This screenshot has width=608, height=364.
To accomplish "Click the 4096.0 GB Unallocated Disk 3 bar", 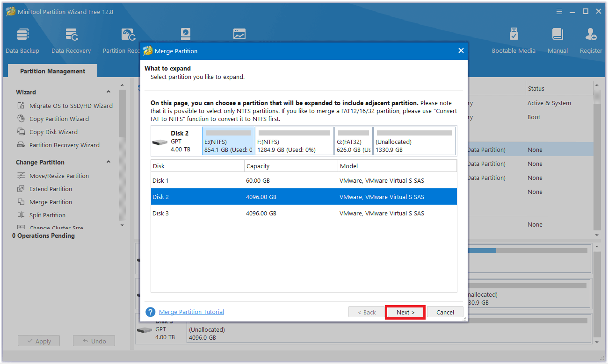I will (x=389, y=329).
